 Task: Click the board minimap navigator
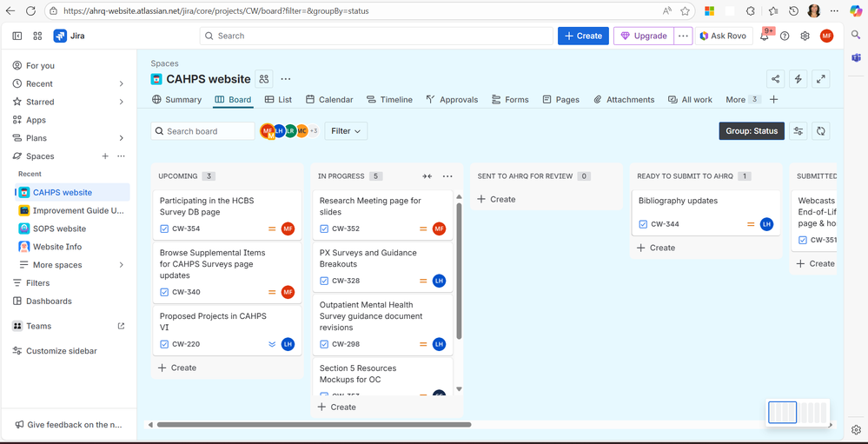pos(798,413)
